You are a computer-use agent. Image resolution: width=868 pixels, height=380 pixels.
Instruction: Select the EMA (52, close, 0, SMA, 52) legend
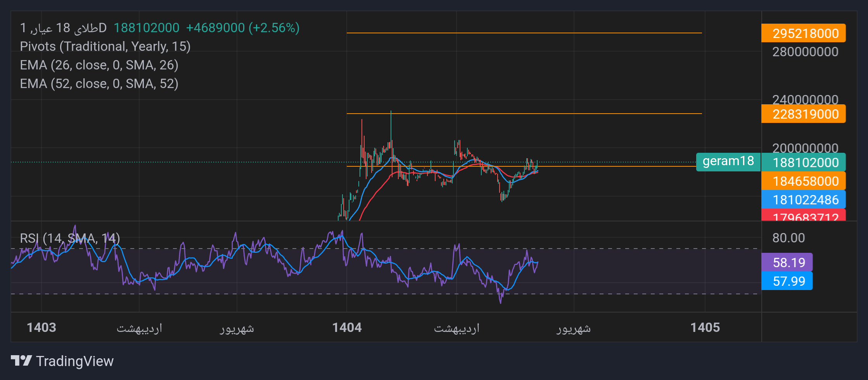tap(99, 84)
